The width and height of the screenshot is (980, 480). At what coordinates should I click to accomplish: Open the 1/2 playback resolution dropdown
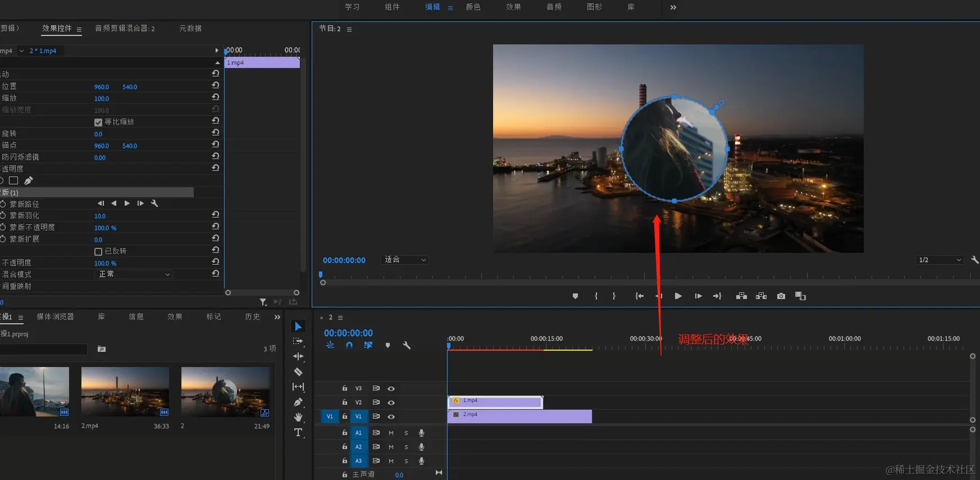[940, 260]
